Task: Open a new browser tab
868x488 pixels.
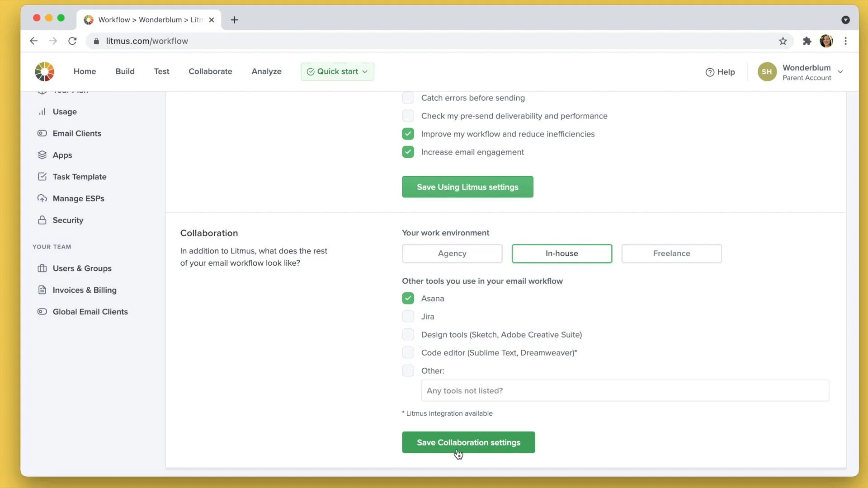Action: tap(234, 20)
